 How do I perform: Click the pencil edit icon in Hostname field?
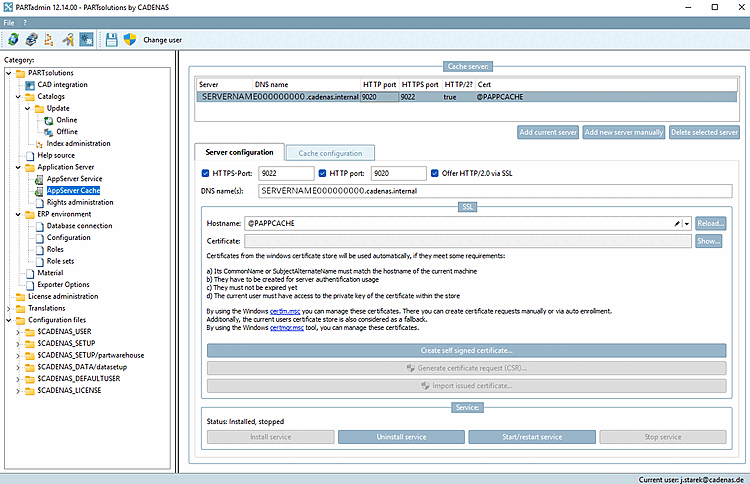pyautogui.click(x=677, y=223)
